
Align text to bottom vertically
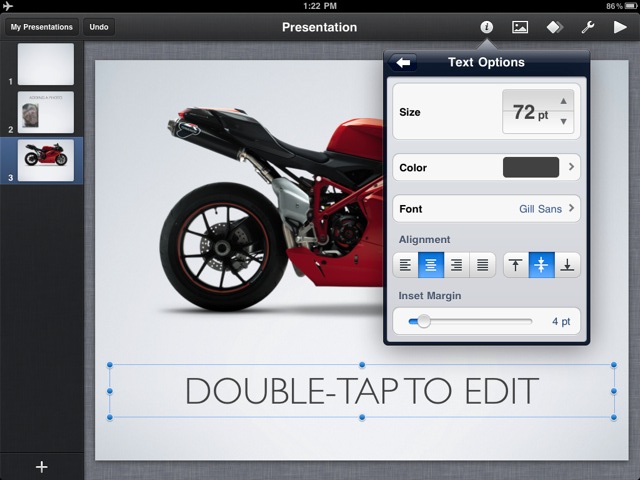(x=567, y=265)
